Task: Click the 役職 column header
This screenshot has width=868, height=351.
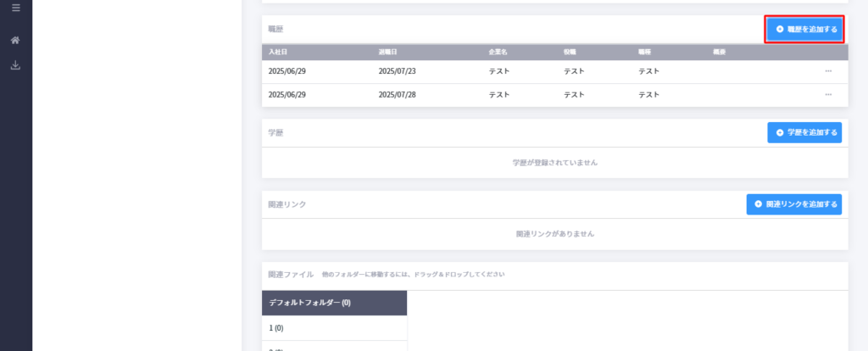Action: pos(570,52)
